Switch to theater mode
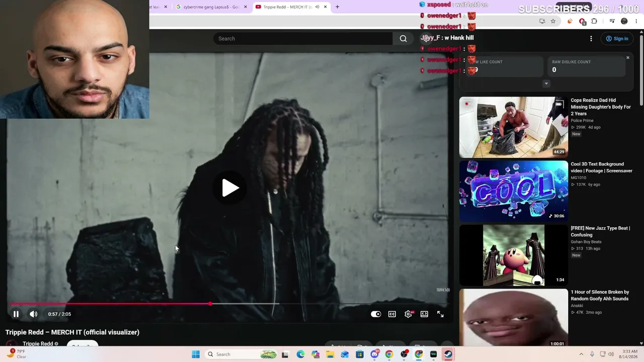644x362 pixels. pos(424,314)
